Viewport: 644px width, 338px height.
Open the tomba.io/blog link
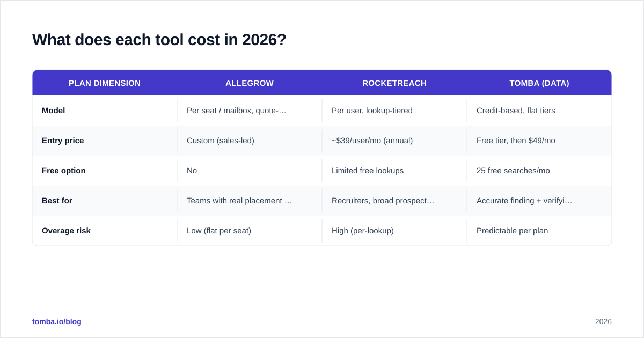pos(57,321)
